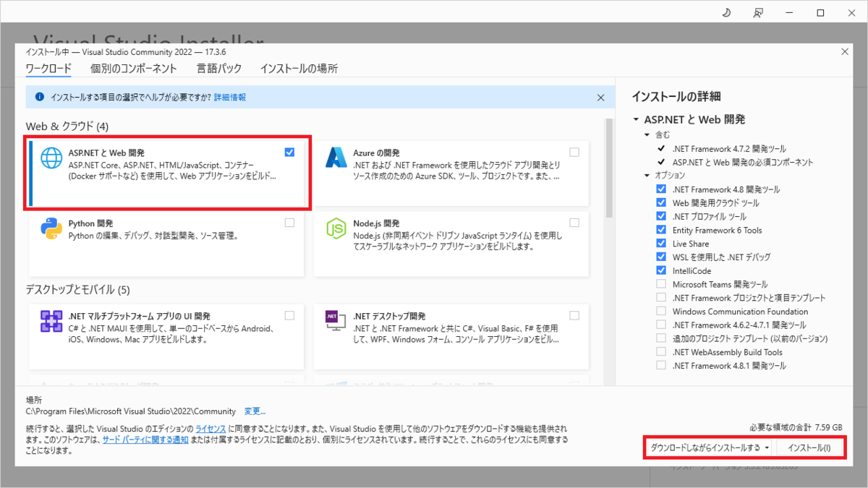Click the インストール(I) button
This screenshot has height=488, width=868.
pos(809,448)
